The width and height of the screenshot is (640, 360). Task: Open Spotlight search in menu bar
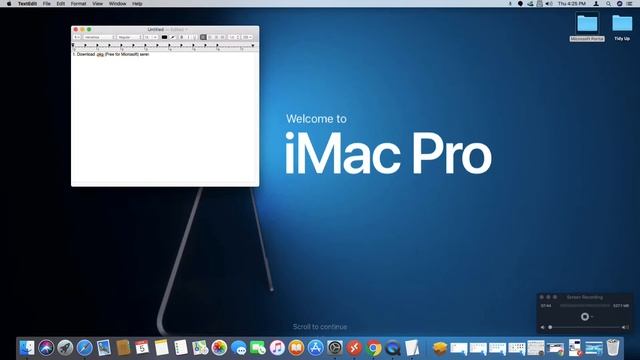click(x=608, y=4)
